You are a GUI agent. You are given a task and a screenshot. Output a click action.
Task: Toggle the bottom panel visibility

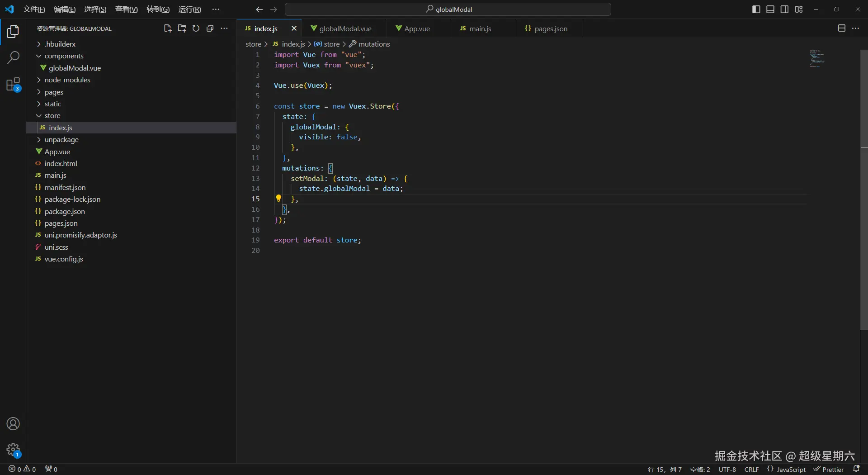pos(770,9)
